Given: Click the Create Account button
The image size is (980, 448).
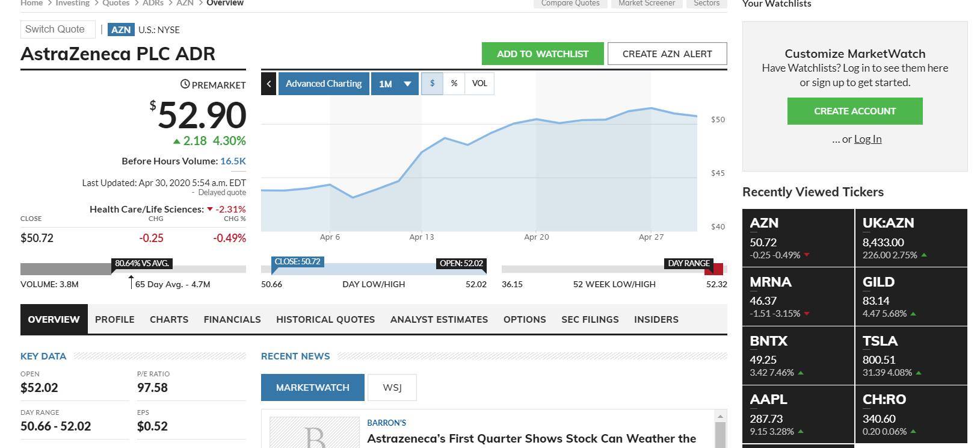Looking at the screenshot, I should pyautogui.click(x=855, y=111).
